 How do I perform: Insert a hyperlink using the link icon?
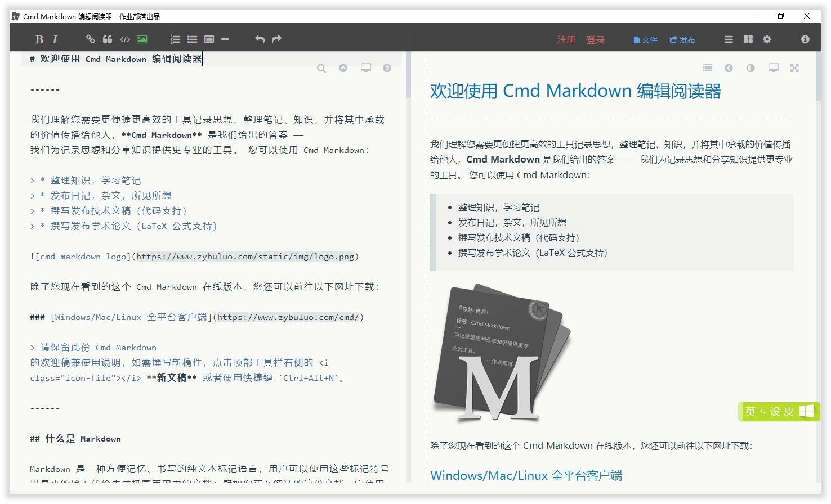[x=90, y=39]
